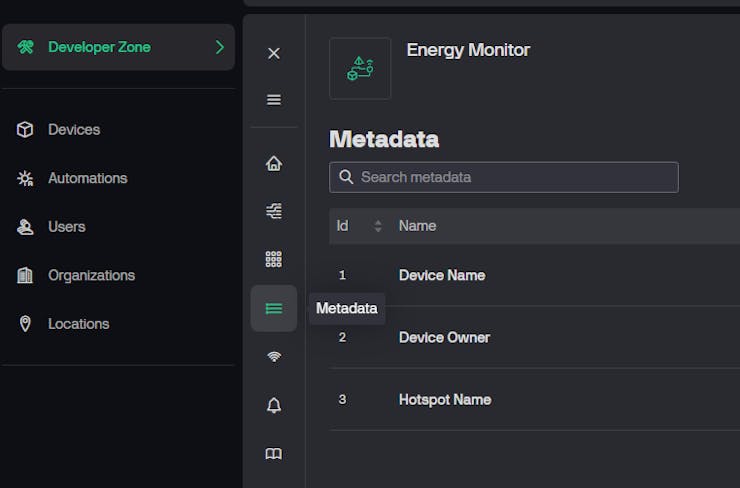Open the hamburger menu icon
This screenshot has height=488, width=740.
point(273,100)
